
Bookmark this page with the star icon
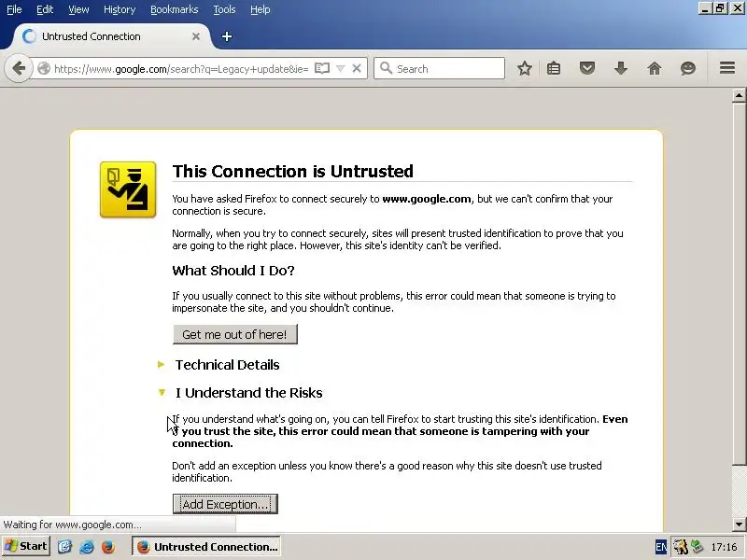click(525, 68)
